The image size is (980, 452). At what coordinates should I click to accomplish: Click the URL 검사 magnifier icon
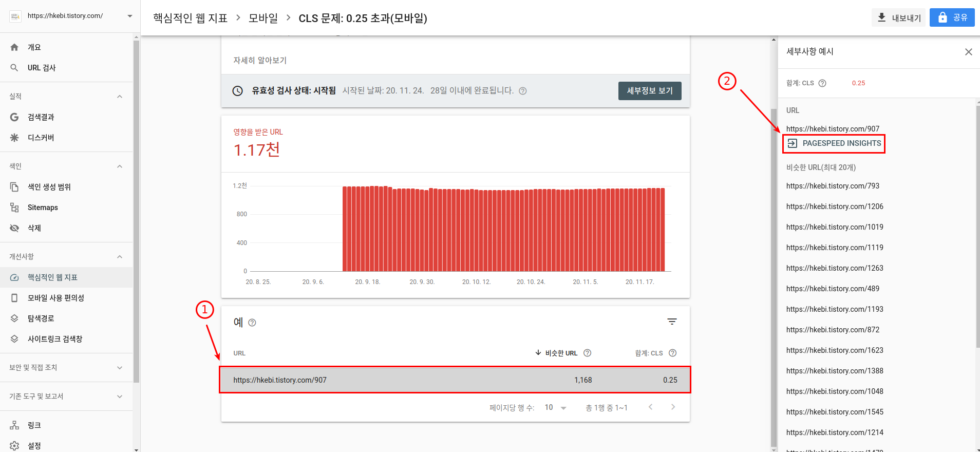point(14,68)
